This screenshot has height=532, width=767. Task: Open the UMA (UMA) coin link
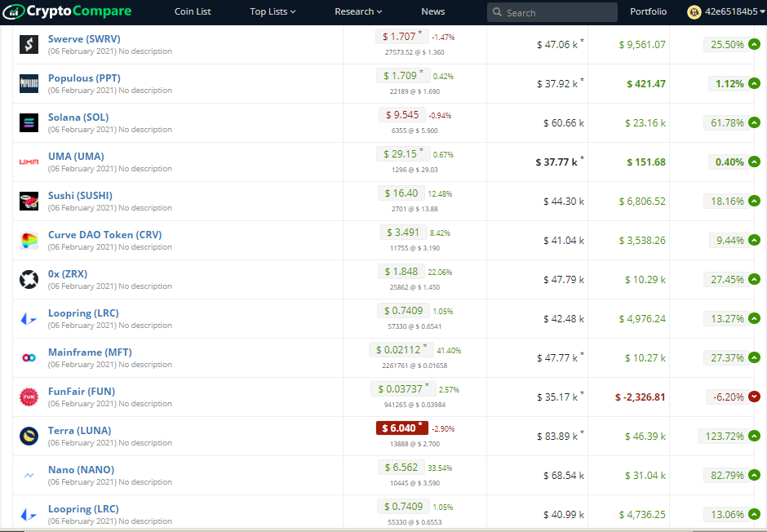[76, 156]
